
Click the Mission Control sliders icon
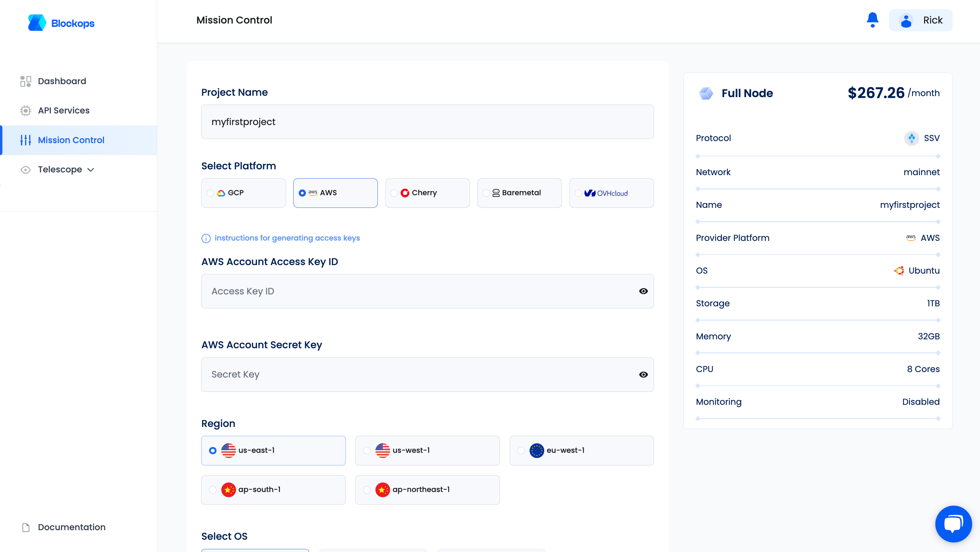click(26, 140)
